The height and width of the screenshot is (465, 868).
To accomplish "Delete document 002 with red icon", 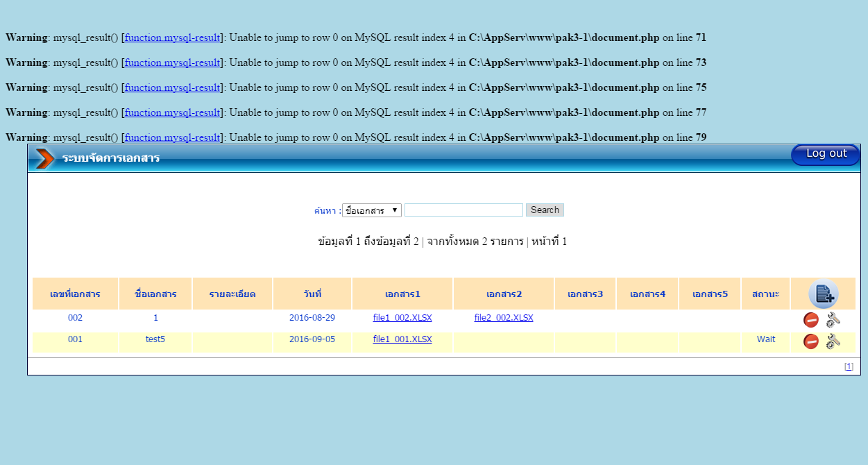I will coord(811,320).
